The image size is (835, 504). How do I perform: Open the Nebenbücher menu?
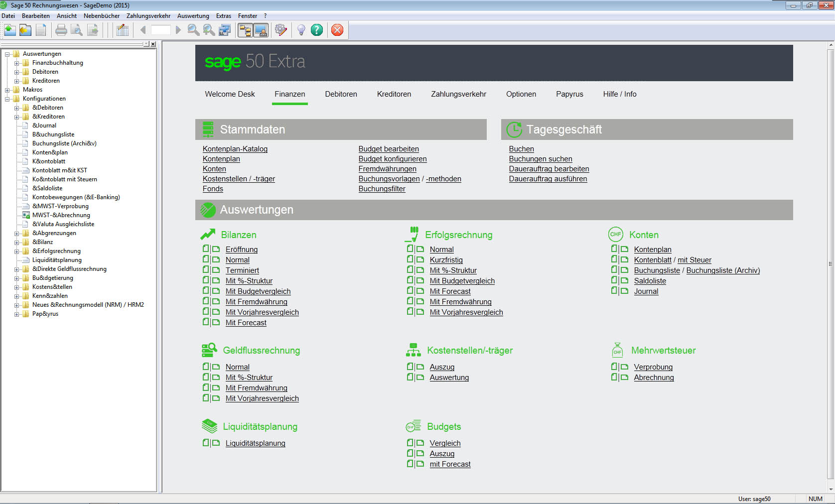(102, 16)
